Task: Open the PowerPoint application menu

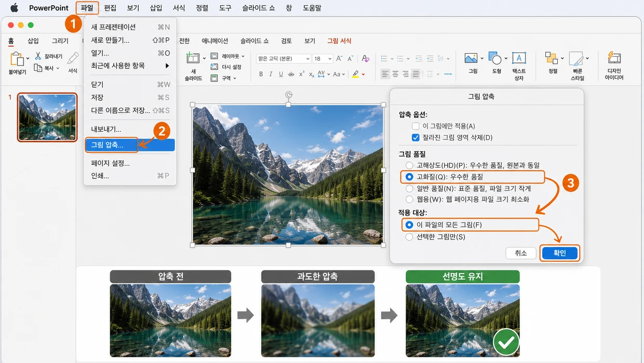Action: click(x=49, y=8)
